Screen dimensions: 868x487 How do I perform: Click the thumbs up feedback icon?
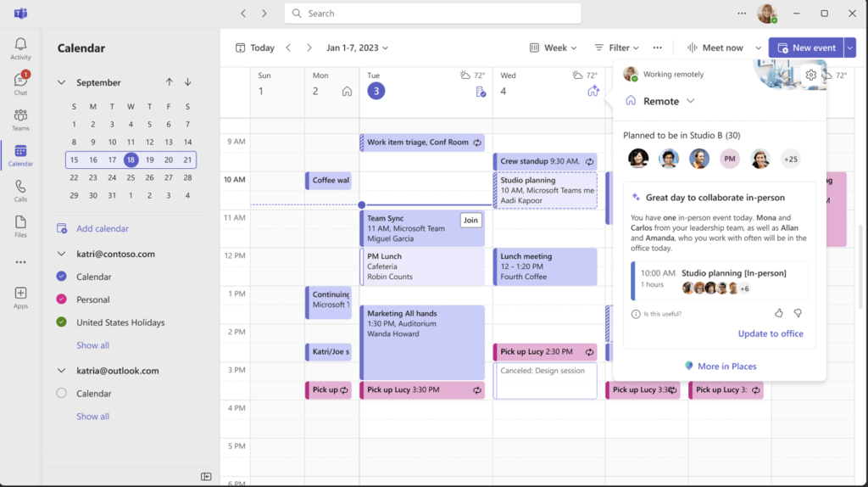tap(778, 313)
